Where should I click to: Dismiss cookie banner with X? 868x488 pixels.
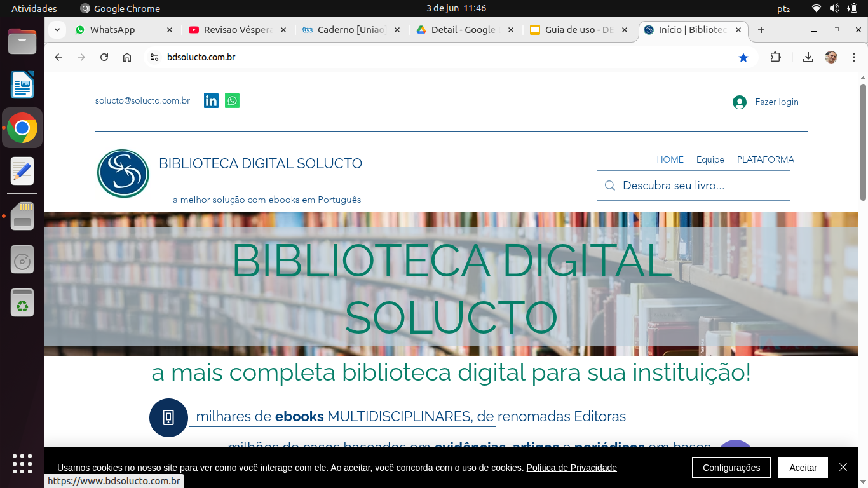[x=843, y=467]
